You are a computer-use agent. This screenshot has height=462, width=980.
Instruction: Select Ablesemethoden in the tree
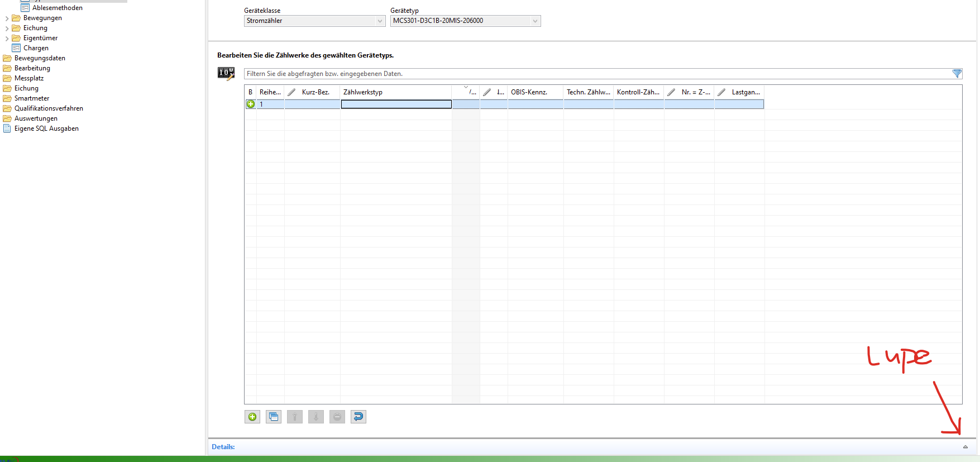[x=57, y=8]
